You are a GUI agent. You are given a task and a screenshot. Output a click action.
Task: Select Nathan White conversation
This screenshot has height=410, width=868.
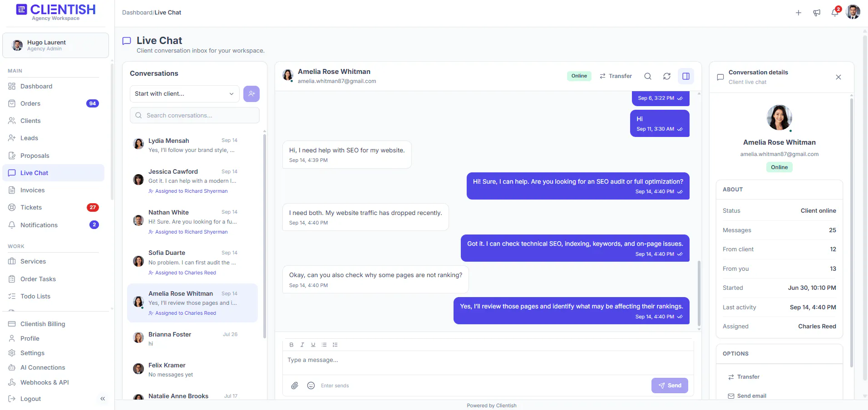pos(192,222)
